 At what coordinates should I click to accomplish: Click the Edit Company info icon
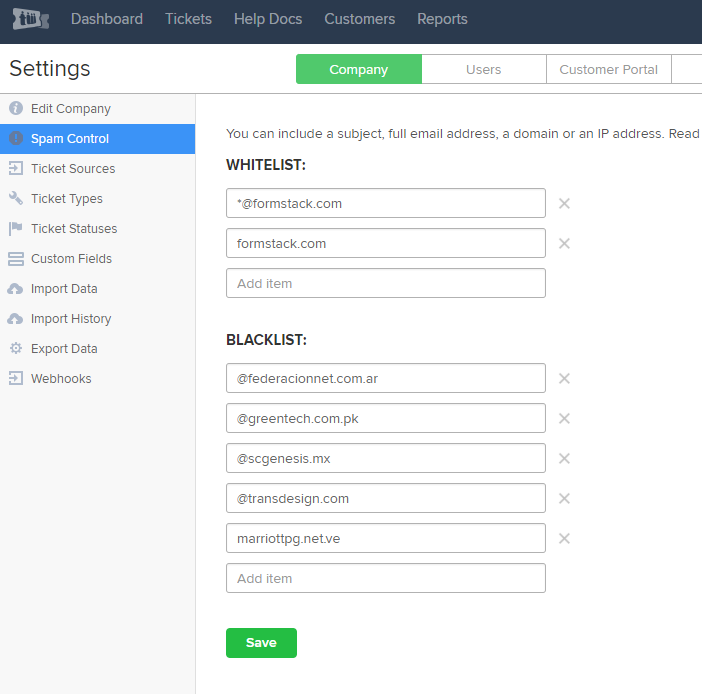[16, 108]
